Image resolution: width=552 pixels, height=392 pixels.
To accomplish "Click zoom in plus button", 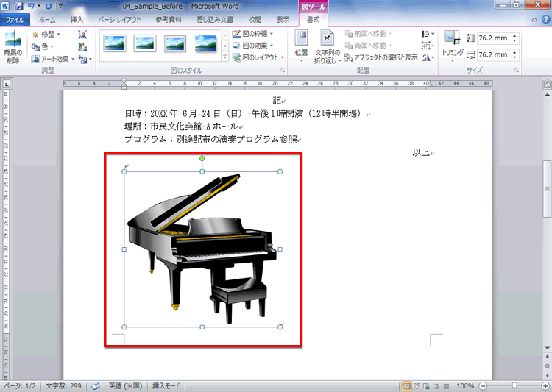I will click(x=546, y=386).
